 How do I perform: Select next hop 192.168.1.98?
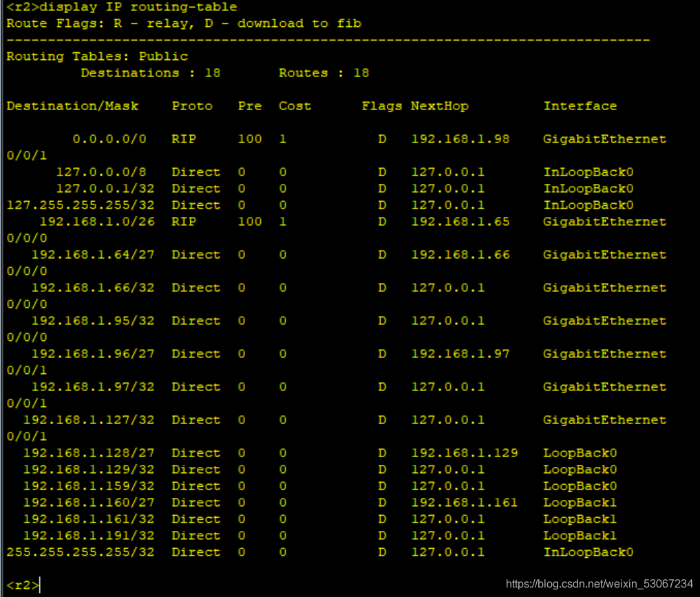(460, 139)
